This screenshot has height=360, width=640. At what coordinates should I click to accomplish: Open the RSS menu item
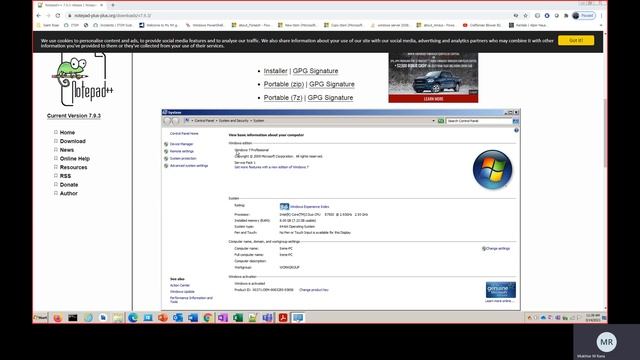tap(65, 176)
